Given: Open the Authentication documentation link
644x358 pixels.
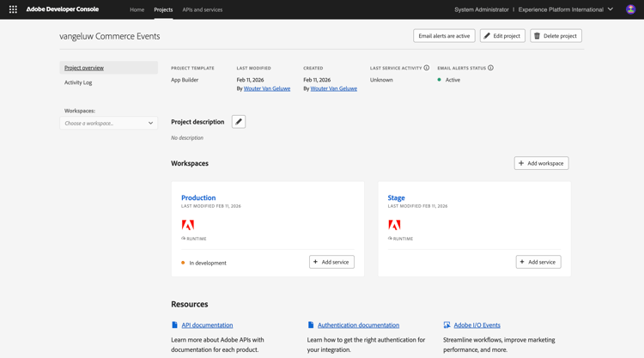Looking at the screenshot, I should click(x=358, y=325).
